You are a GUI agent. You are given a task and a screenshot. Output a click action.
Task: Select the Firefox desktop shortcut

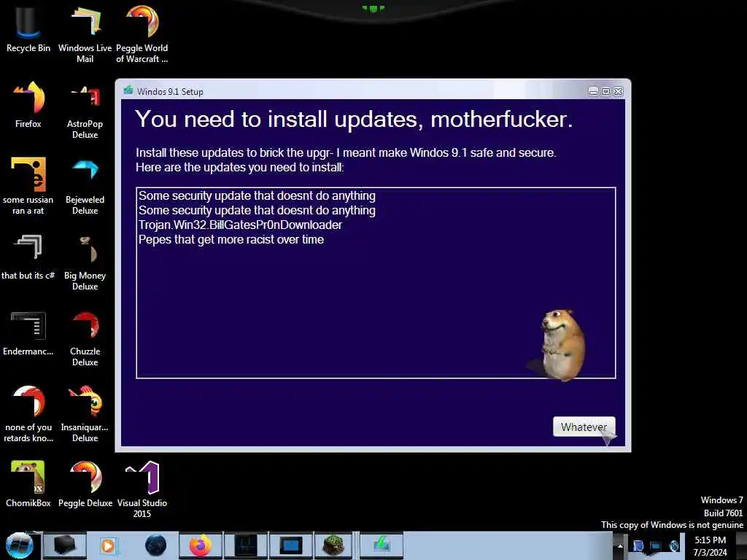(x=28, y=105)
